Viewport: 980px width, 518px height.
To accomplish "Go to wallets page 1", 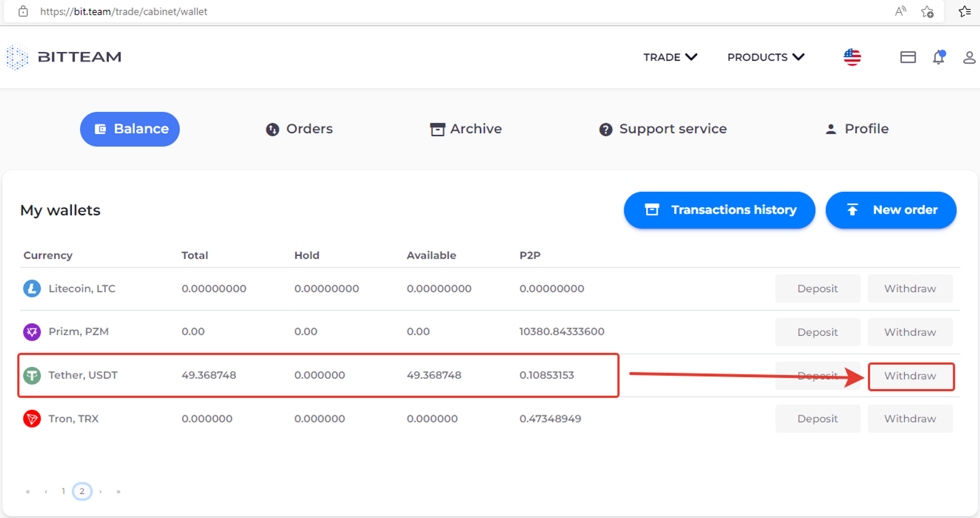I will pyautogui.click(x=63, y=491).
